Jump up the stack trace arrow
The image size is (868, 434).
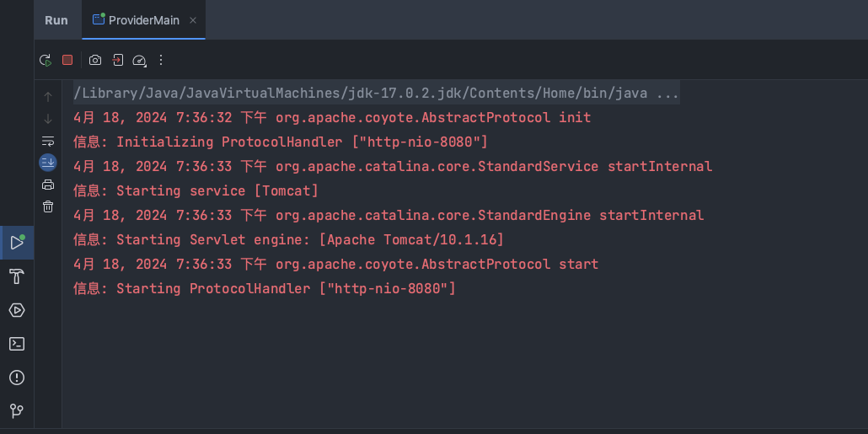pos(48,97)
